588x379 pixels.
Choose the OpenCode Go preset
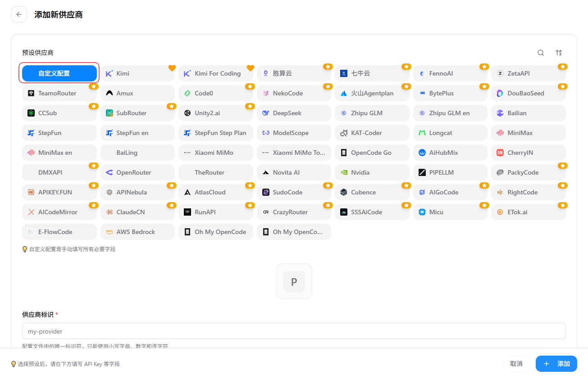[372, 153]
